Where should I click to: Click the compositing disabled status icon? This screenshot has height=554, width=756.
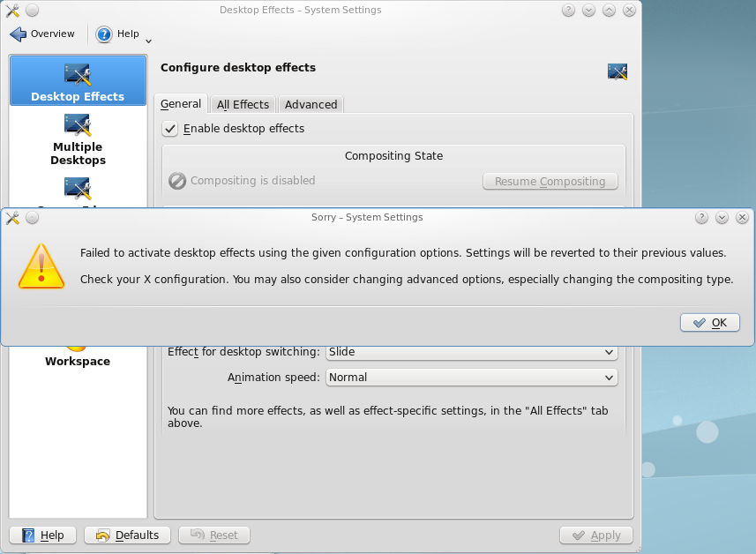coord(177,181)
